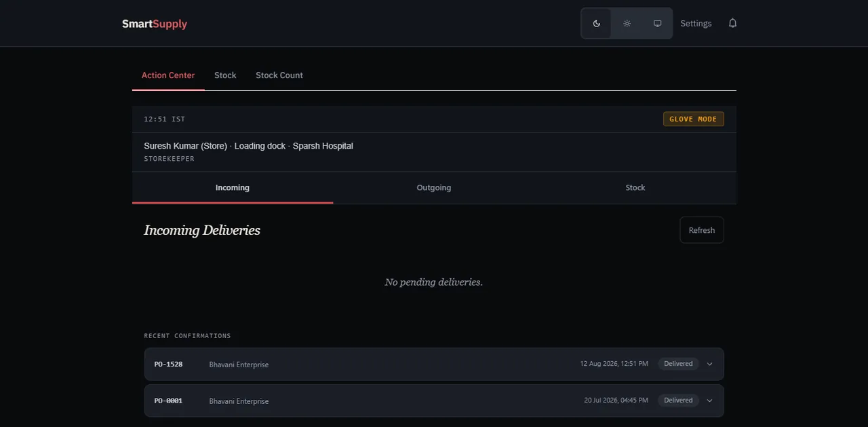Click Recent Confirmations label
The width and height of the screenshot is (868, 427).
click(x=187, y=336)
